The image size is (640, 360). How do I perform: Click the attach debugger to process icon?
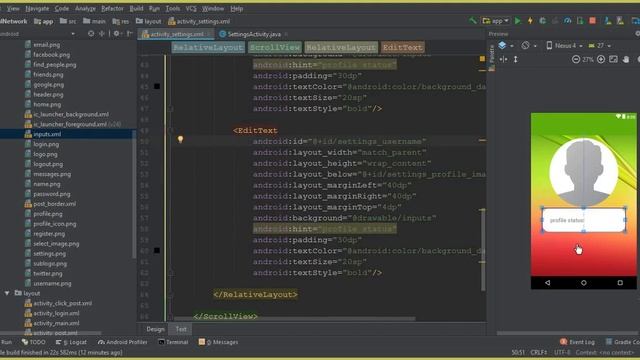click(580, 20)
